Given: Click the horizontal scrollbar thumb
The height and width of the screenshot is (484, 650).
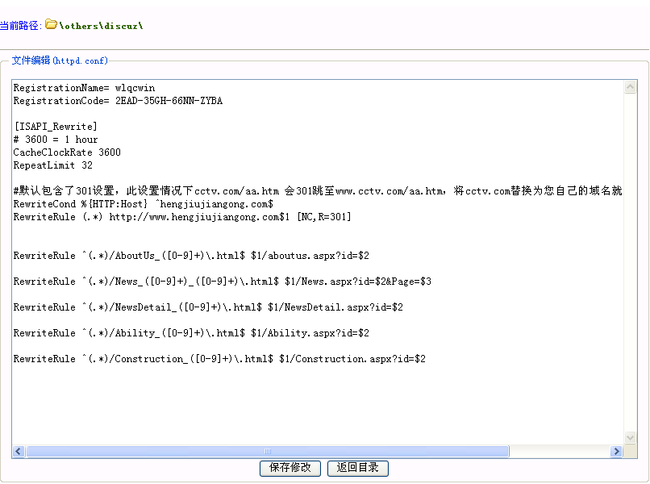Looking at the screenshot, I should [268, 451].
